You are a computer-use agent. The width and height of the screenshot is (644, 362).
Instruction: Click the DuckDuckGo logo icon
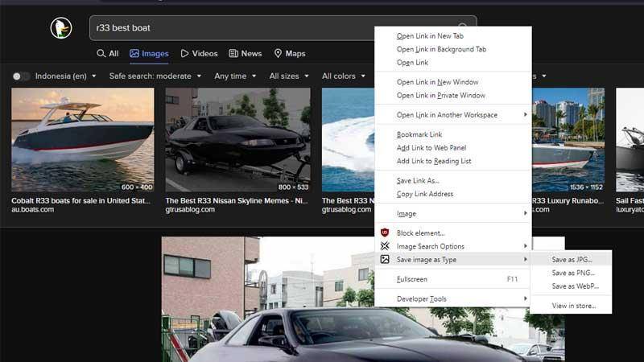click(x=61, y=28)
